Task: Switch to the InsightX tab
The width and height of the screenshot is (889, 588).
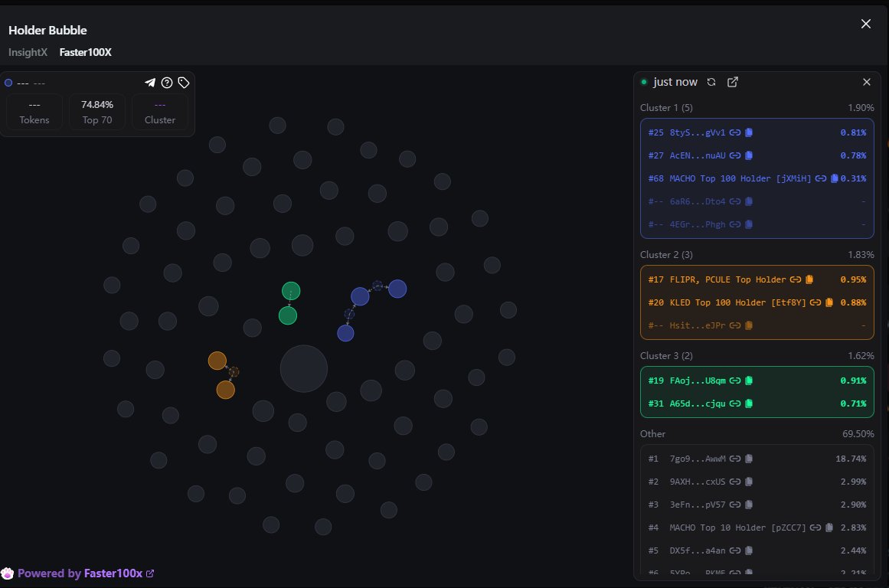Action: 28,52
